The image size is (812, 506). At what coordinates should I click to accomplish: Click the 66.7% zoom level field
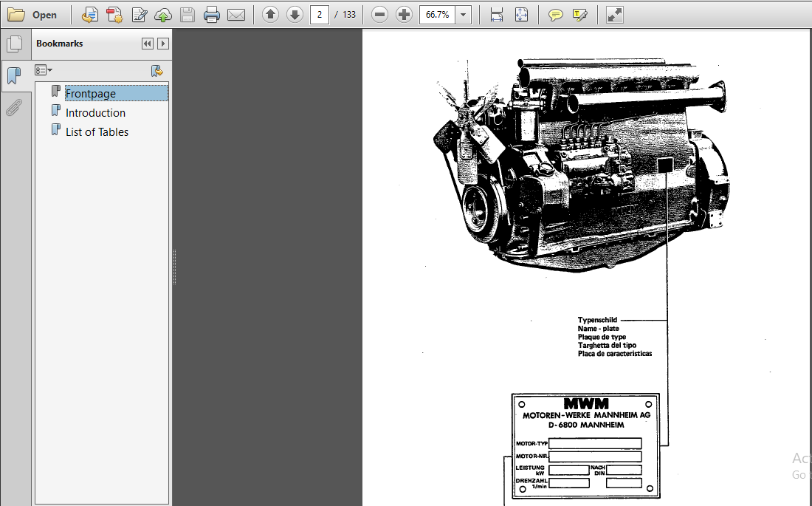coord(437,15)
